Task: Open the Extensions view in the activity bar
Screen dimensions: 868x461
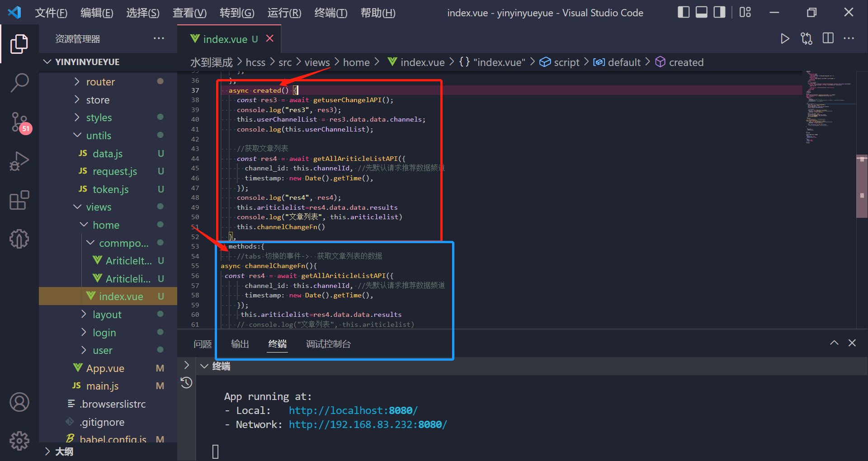Action: (x=19, y=200)
